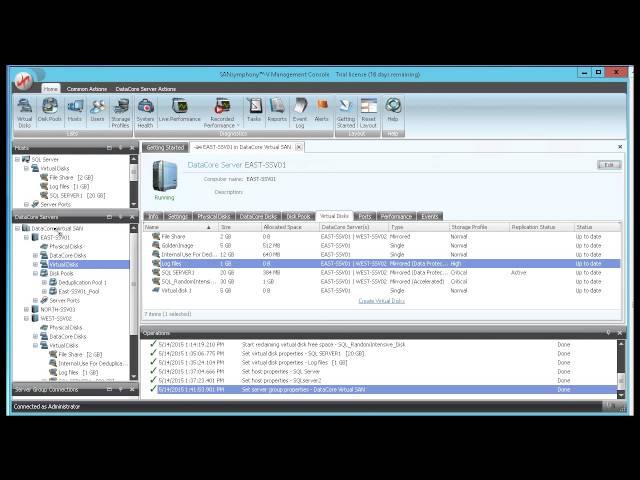Expand DataCore Disks under EAST-SSV01
This screenshot has width=640, height=480.
coord(36,255)
